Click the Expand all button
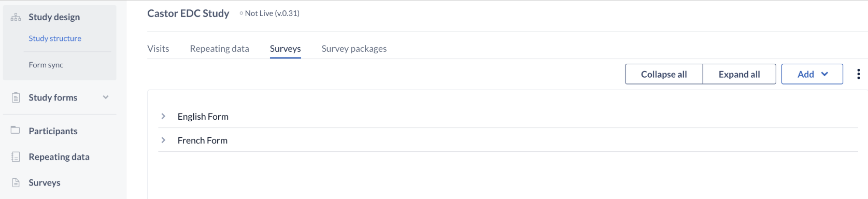 [x=739, y=74]
